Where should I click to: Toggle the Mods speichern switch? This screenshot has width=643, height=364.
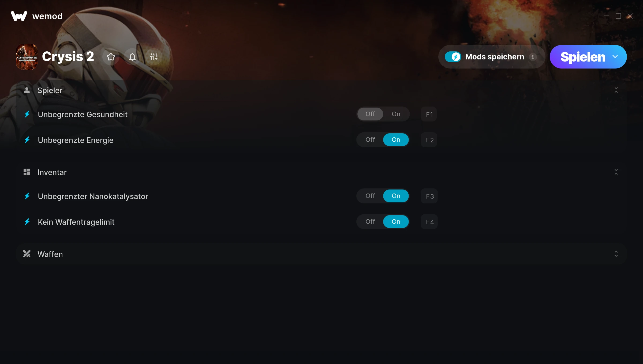(x=453, y=57)
